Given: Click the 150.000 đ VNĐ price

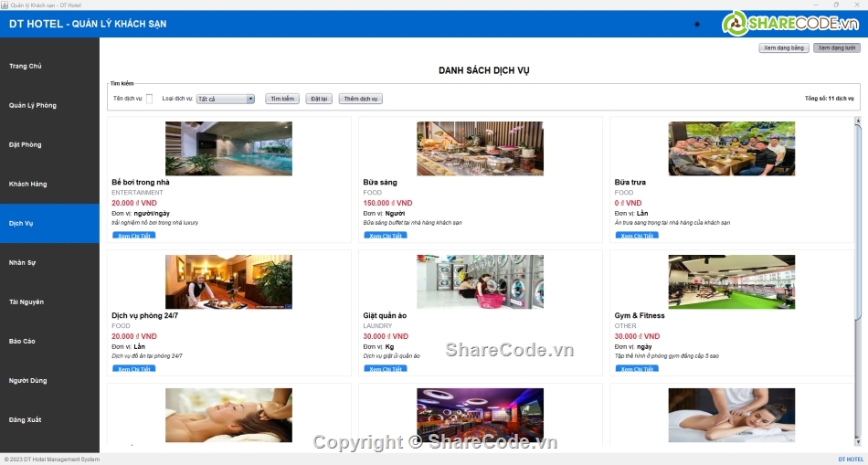Looking at the screenshot, I should click(387, 203).
